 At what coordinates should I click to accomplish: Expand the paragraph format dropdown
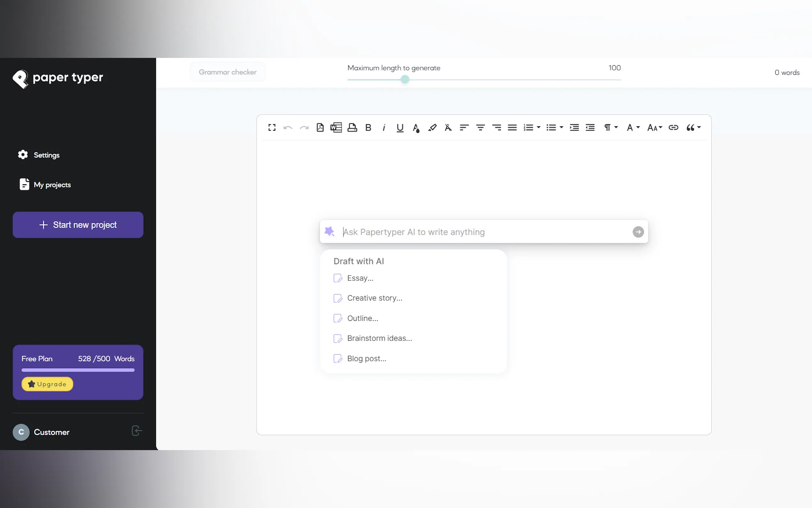(611, 127)
